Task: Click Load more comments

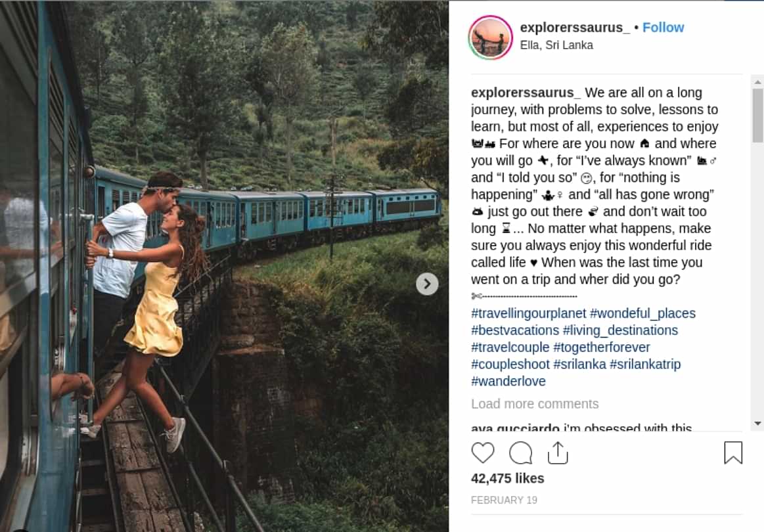Action: click(535, 403)
